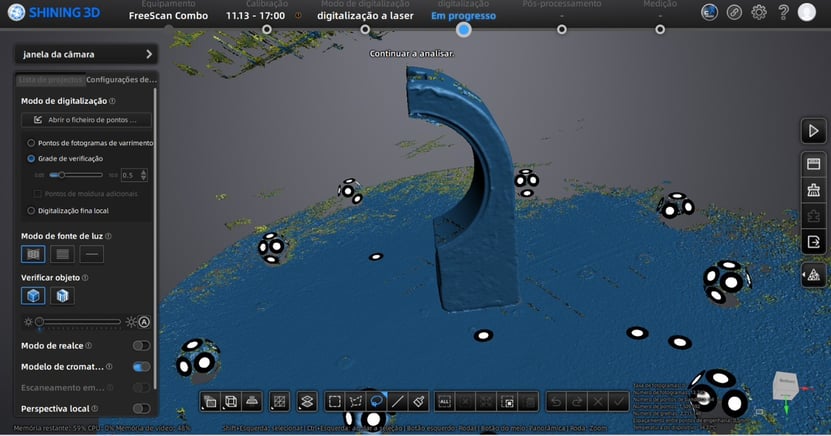Screen dimensions: 831x436
Task: Click Abrir o ficheiro de pontos button
Action: pos(86,120)
